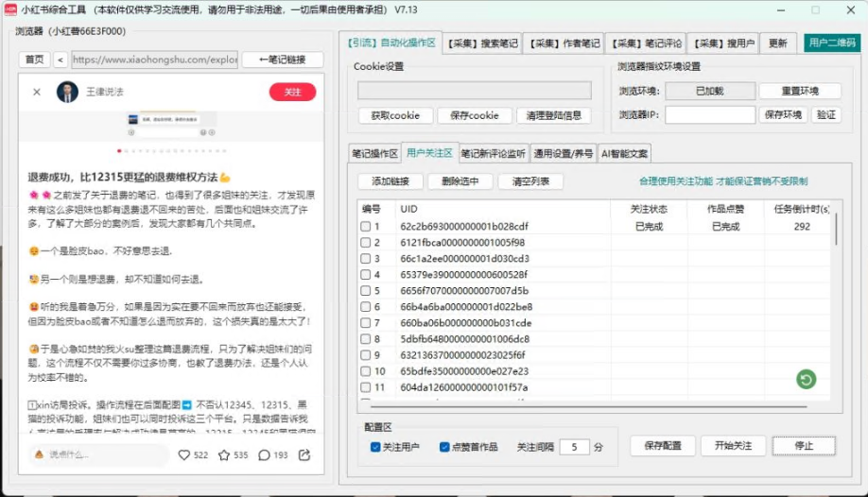Click the image carousel indicator dots
The width and height of the screenshot is (868, 497).
(171, 150)
